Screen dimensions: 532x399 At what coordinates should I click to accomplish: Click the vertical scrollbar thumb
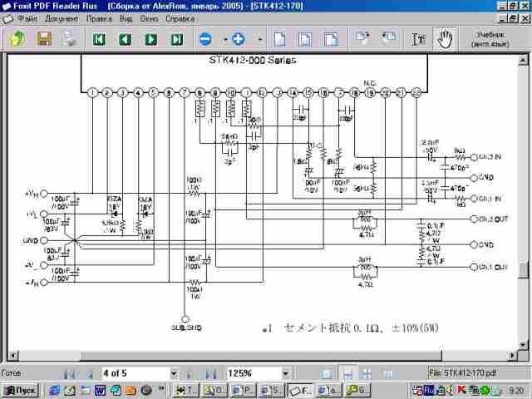[523, 270]
